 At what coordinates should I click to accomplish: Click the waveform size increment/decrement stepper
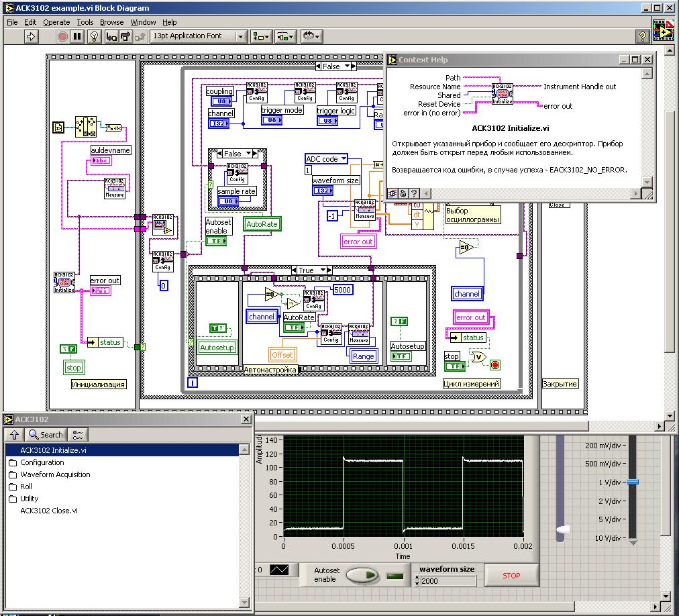point(417,581)
